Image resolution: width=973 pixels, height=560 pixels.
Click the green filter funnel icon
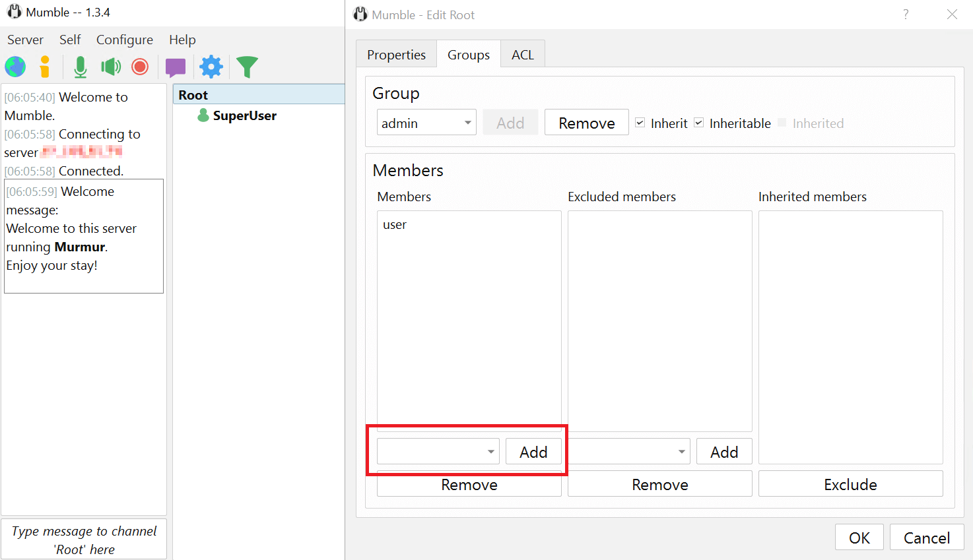coord(247,67)
